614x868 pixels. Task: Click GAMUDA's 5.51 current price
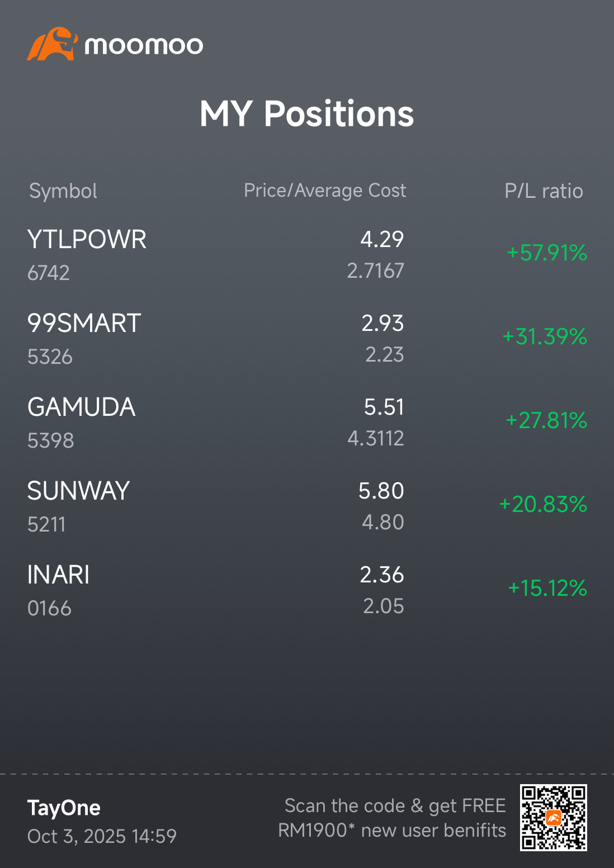click(x=384, y=407)
